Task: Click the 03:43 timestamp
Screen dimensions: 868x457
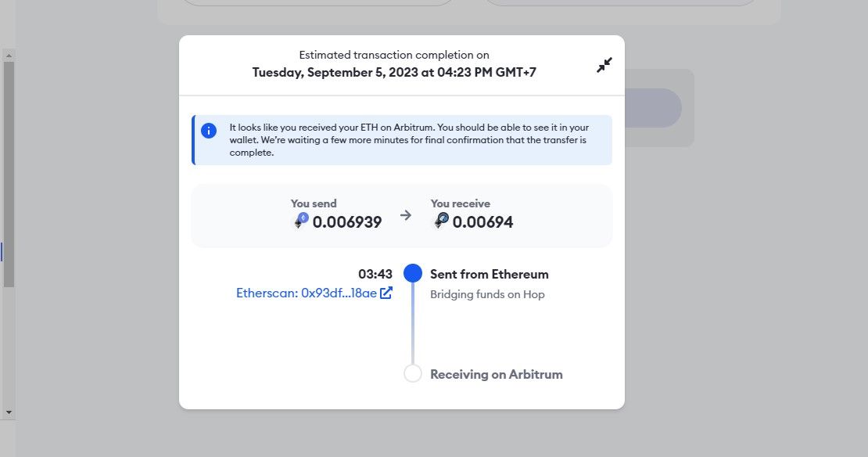Action: pyautogui.click(x=375, y=274)
